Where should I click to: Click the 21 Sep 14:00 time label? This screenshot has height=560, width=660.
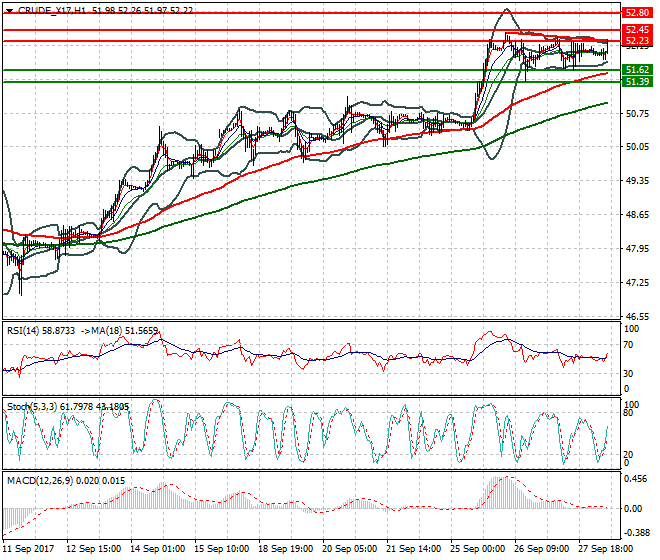[x=413, y=549]
